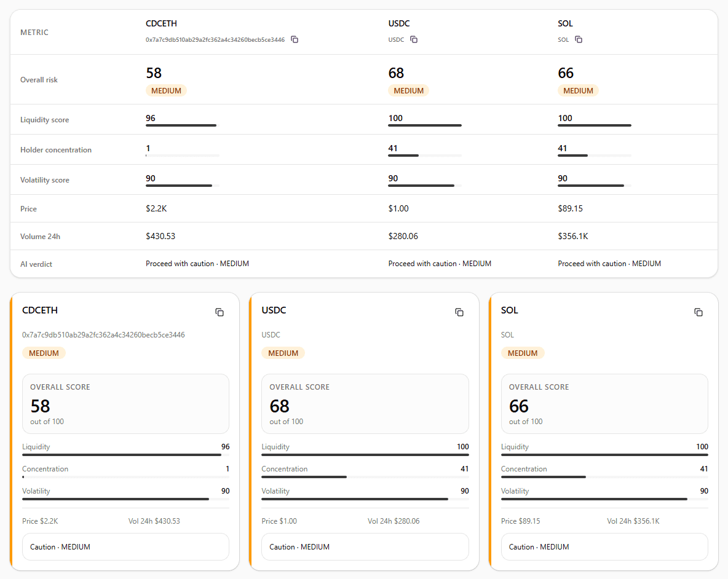Click the MEDIUM badge under overall risk 68
Screen dimensions: 728x579
click(408, 90)
